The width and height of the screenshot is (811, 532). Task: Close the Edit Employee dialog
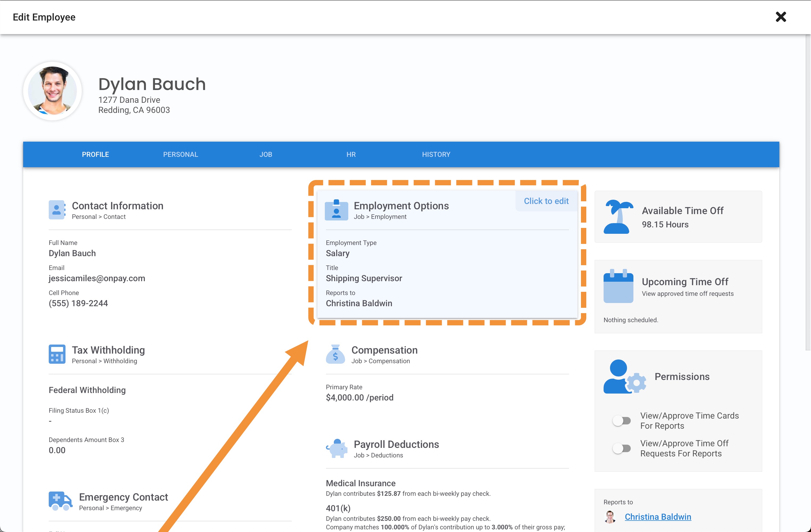click(781, 17)
